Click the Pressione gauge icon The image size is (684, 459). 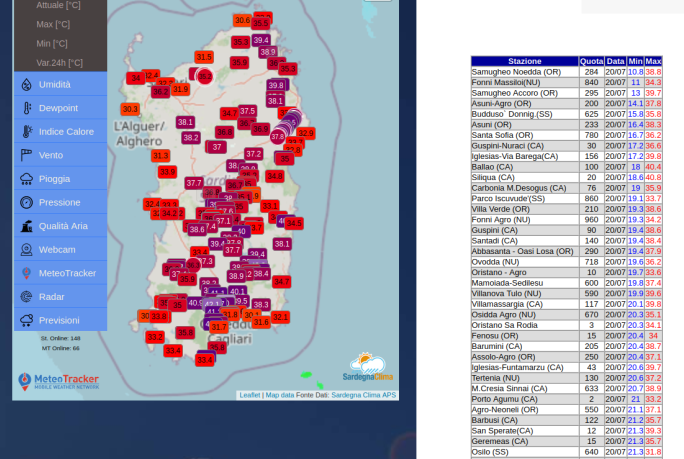click(x=27, y=202)
